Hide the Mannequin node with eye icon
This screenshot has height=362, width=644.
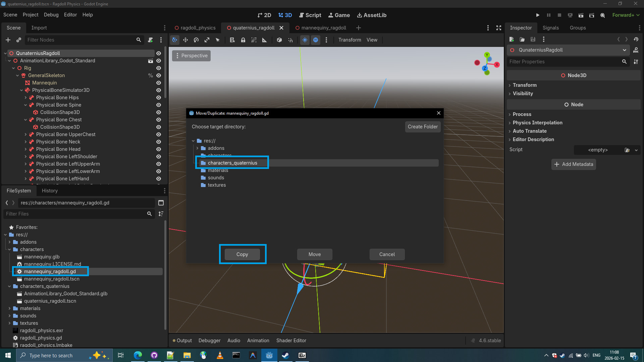pyautogui.click(x=159, y=83)
